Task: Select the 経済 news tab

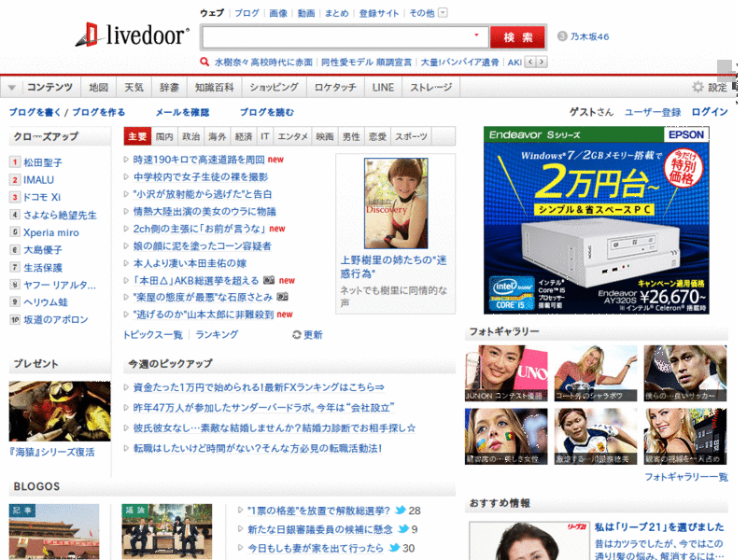Action: coord(244,136)
